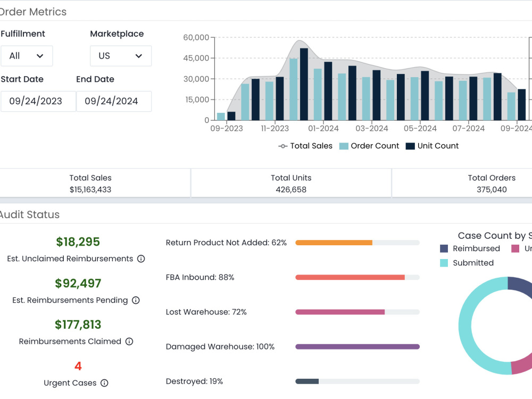The image size is (532, 399).
Task: Toggle Total Sales series in chart legend
Action: coord(305,146)
